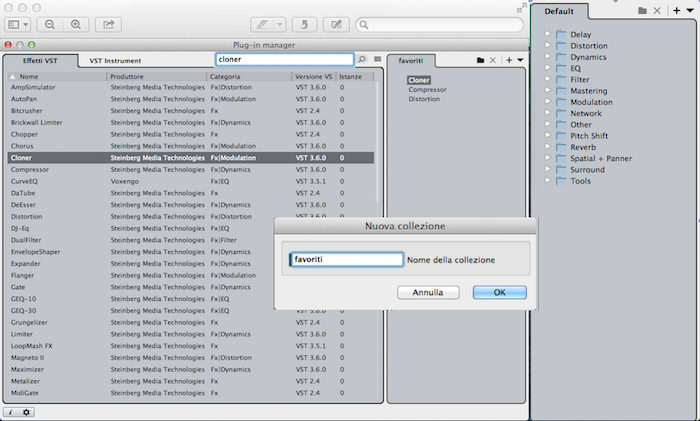Select Distortion in the favoriti list
Viewport: 700px width, 421px height.
click(x=424, y=99)
